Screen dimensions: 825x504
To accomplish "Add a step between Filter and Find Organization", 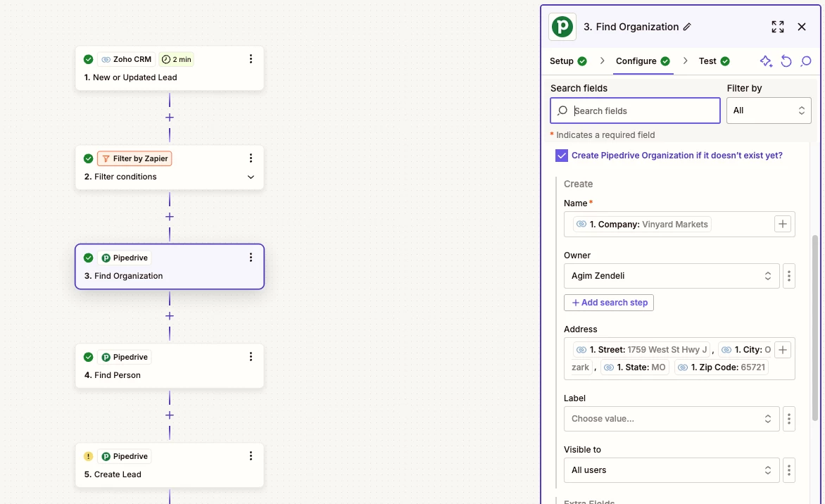I will coord(170,217).
